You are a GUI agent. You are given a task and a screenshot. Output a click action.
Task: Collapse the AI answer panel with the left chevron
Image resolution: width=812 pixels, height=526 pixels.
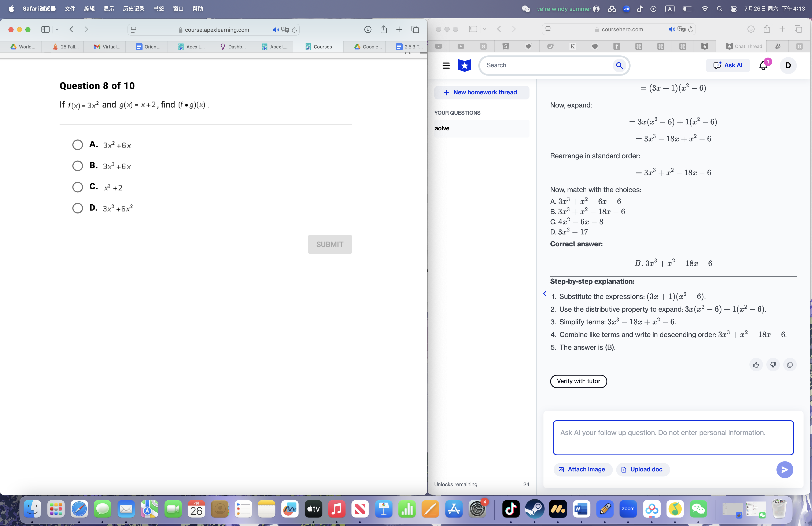click(x=545, y=294)
